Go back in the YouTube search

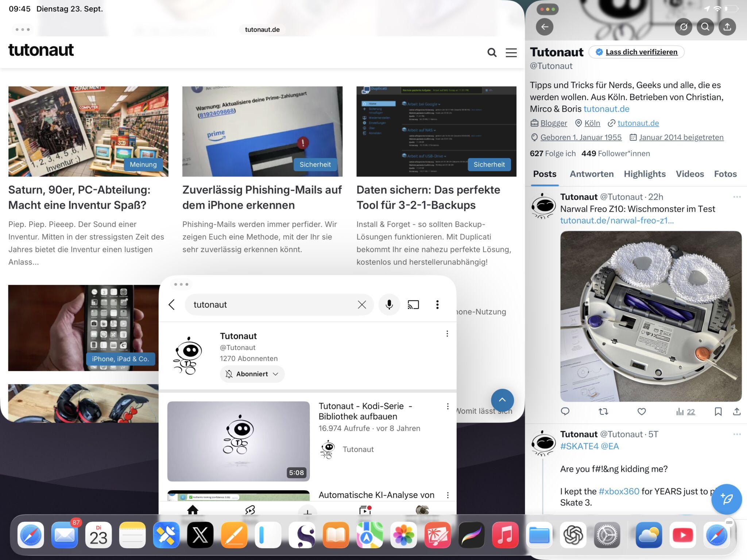point(172,305)
